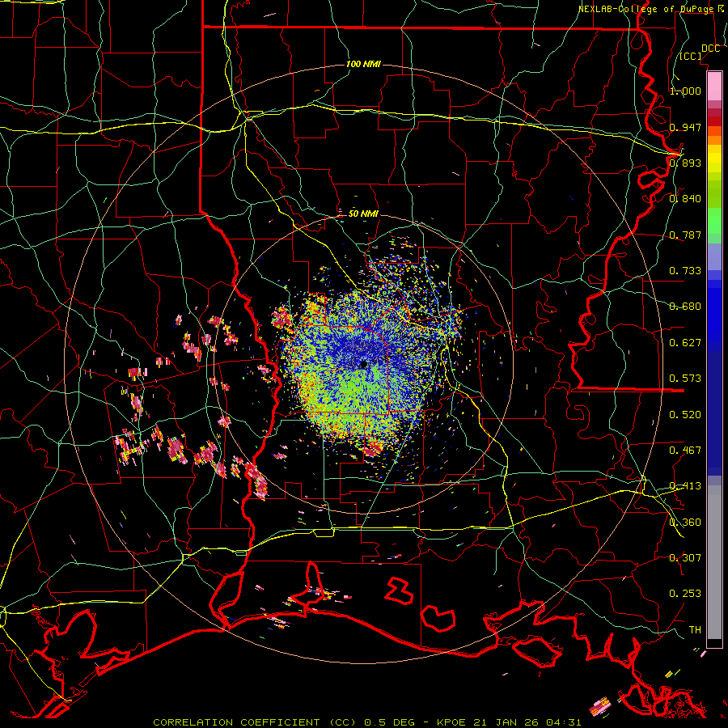Click the 0.787 scale value

685,235
